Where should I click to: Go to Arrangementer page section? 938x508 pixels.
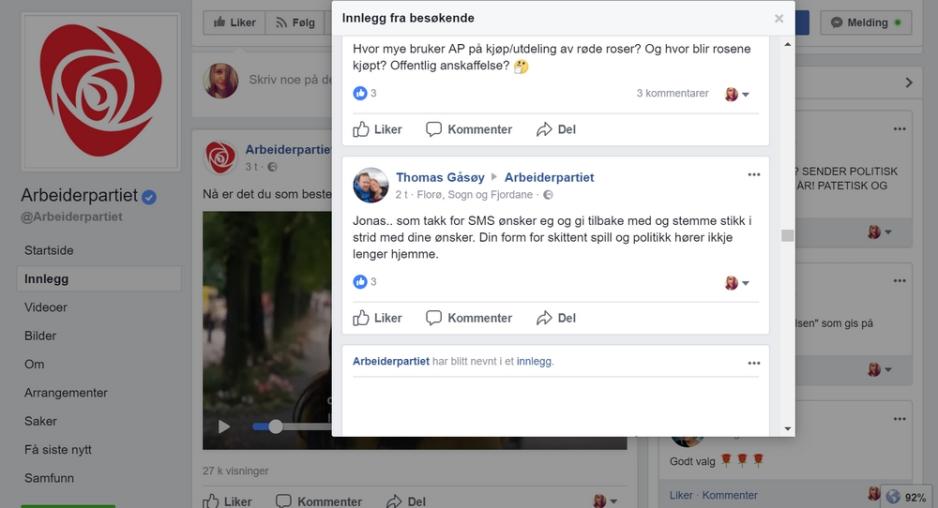click(x=66, y=393)
